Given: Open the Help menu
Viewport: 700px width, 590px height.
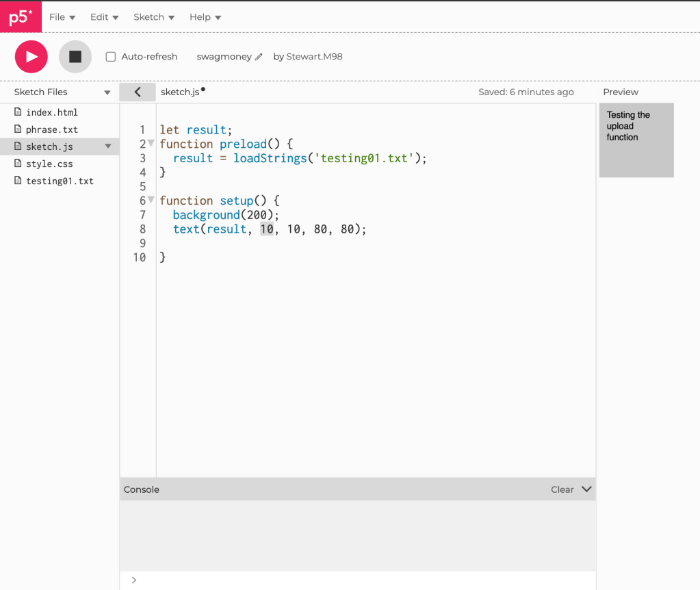Looking at the screenshot, I should tap(205, 17).
